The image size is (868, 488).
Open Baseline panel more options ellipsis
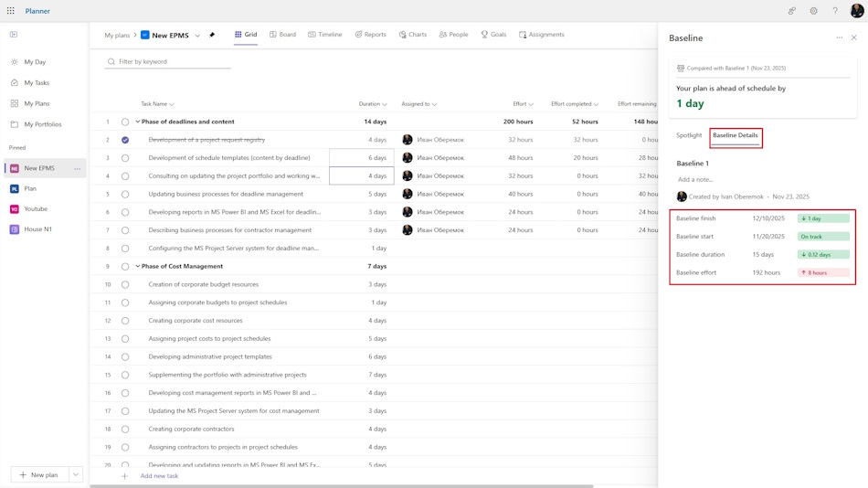839,37
